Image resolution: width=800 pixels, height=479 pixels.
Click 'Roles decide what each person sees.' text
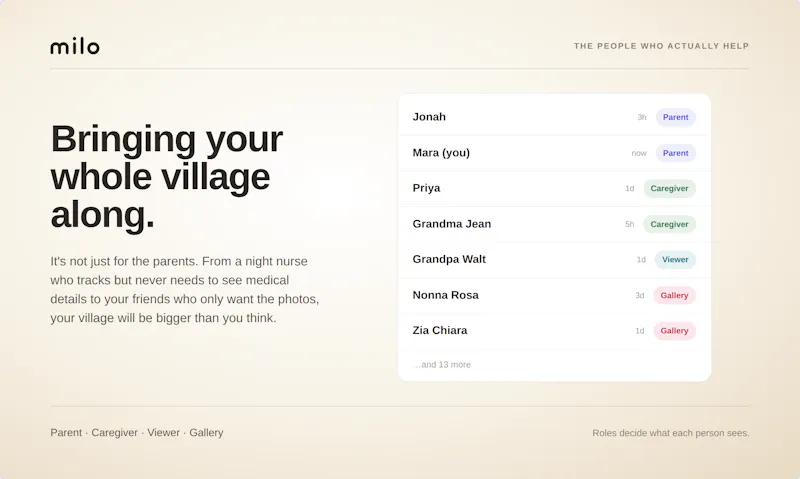point(670,433)
